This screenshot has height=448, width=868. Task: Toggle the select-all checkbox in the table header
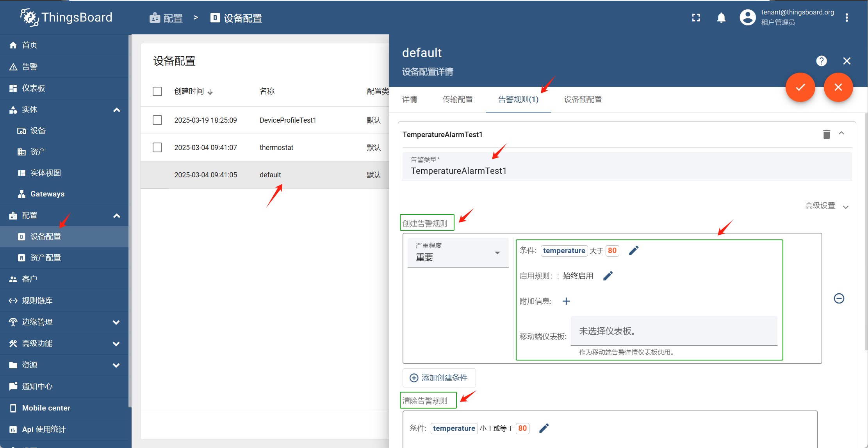[x=157, y=91]
